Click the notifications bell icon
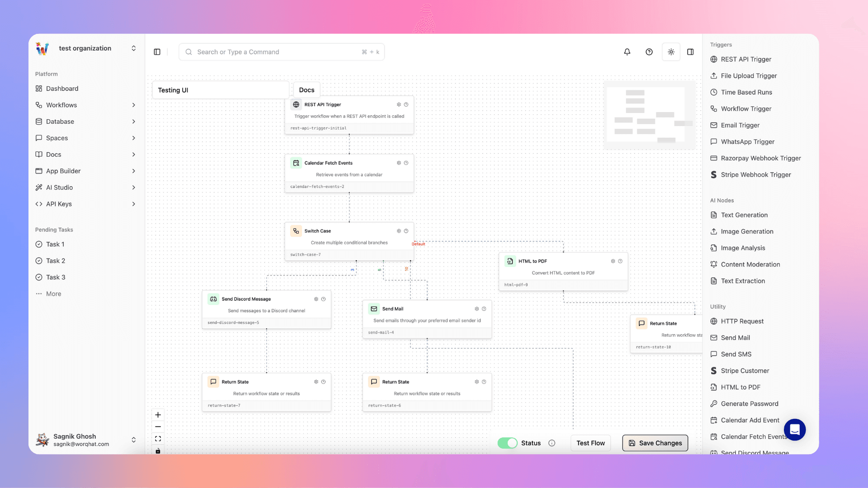 click(x=627, y=52)
